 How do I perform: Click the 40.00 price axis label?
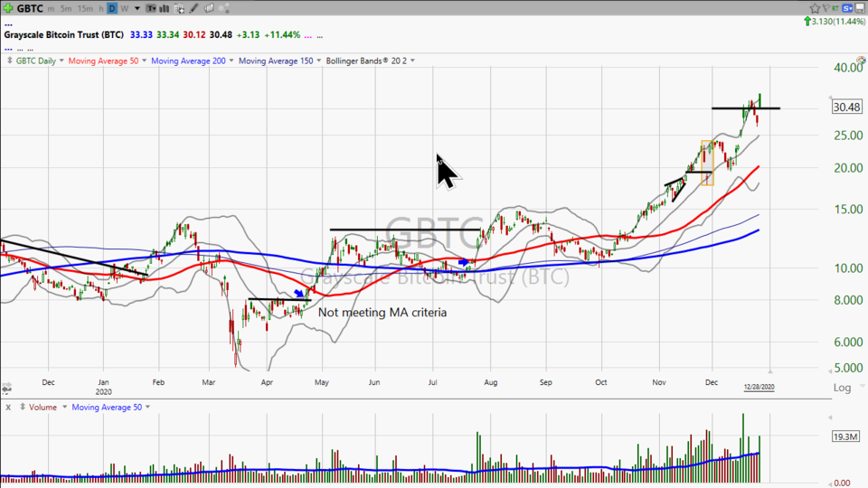(848, 68)
